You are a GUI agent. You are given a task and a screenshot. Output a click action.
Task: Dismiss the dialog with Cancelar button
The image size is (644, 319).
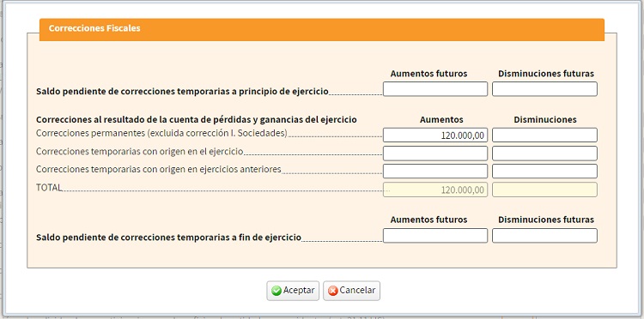[351, 291]
